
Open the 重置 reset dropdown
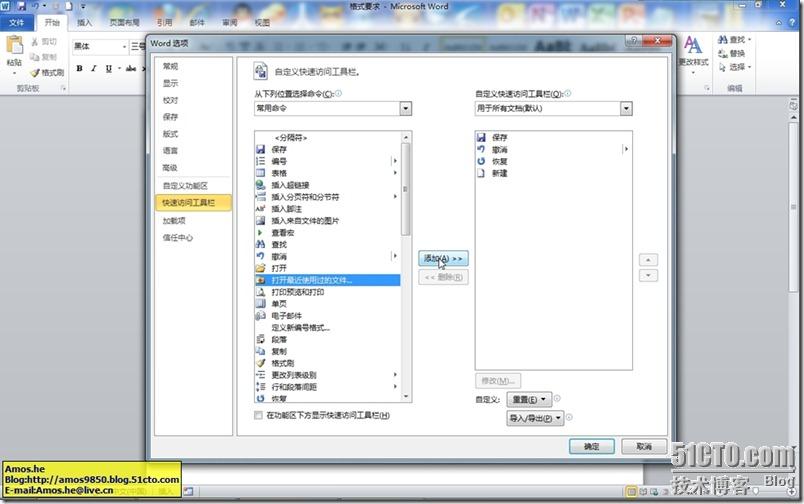(x=529, y=399)
